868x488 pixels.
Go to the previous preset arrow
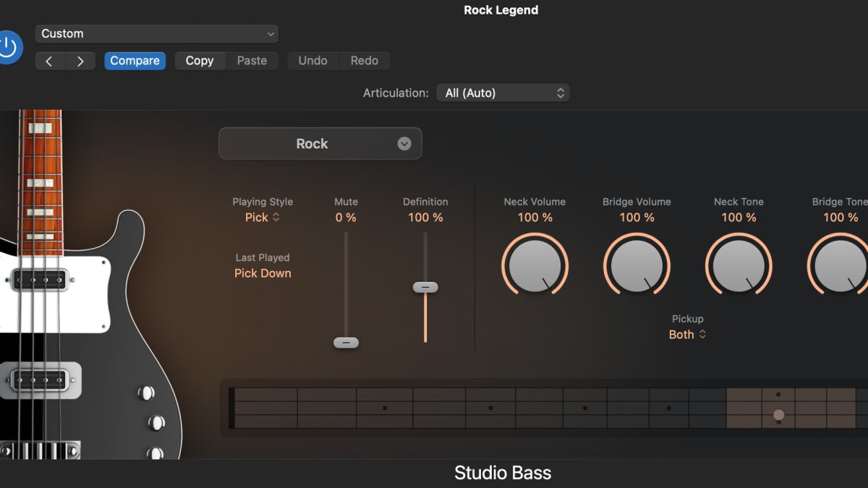click(49, 61)
